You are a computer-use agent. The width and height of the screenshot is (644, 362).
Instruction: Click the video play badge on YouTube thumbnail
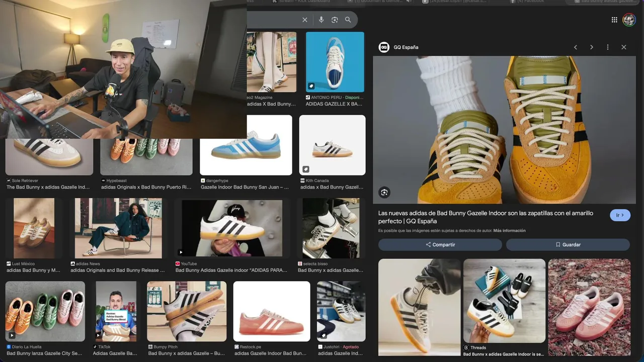tap(181, 252)
